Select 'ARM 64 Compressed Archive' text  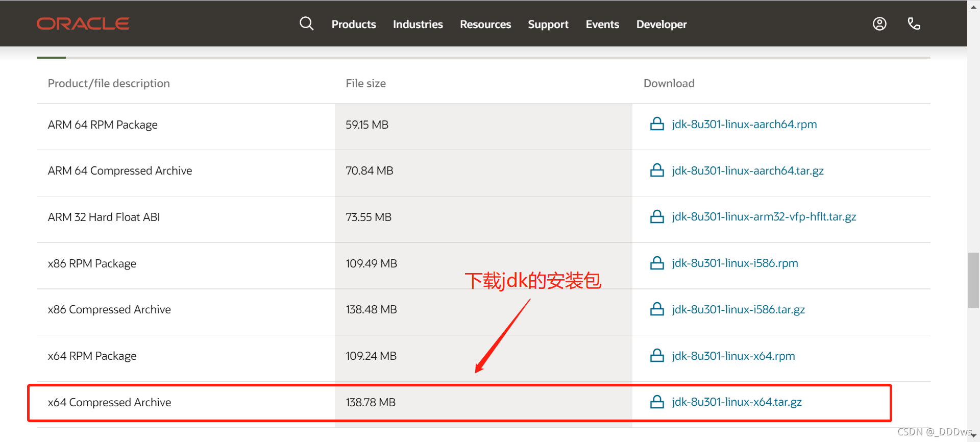(120, 170)
